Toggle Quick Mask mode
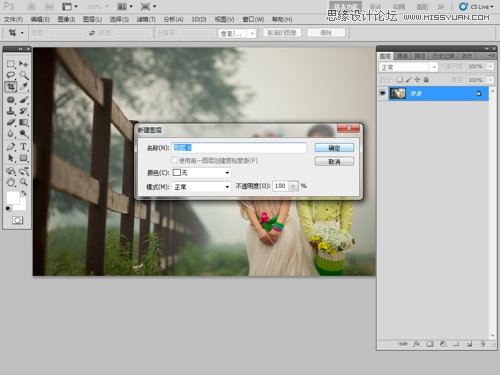This screenshot has width=500, height=375. (17, 220)
